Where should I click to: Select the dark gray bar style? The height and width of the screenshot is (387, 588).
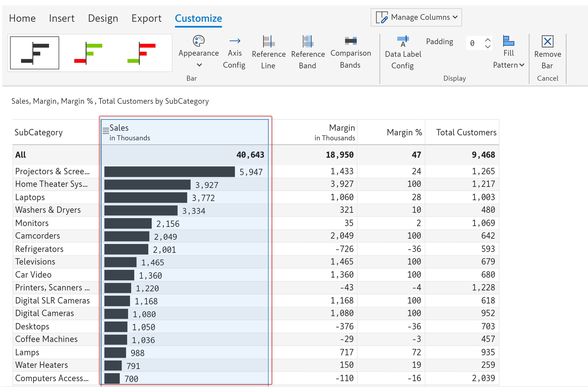tap(35, 53)
